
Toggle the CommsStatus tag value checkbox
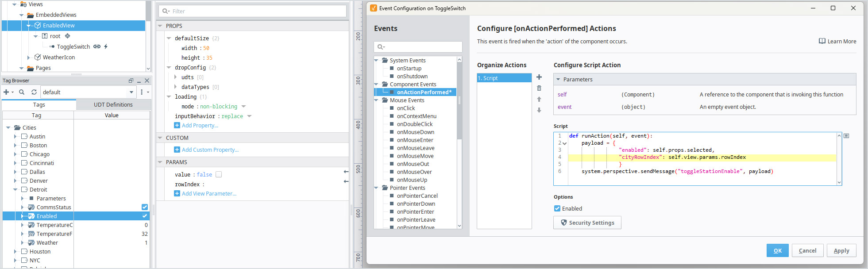(x=145, y=207)
